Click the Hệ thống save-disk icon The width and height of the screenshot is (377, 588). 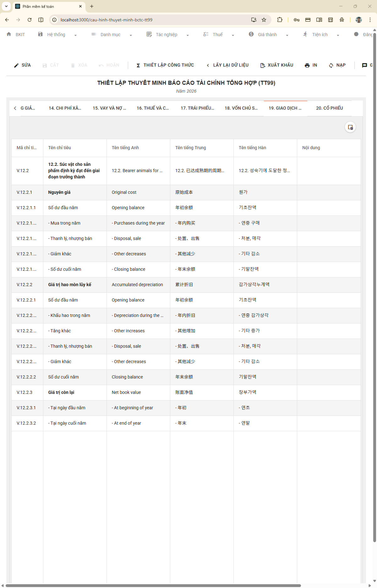(40, 34)
